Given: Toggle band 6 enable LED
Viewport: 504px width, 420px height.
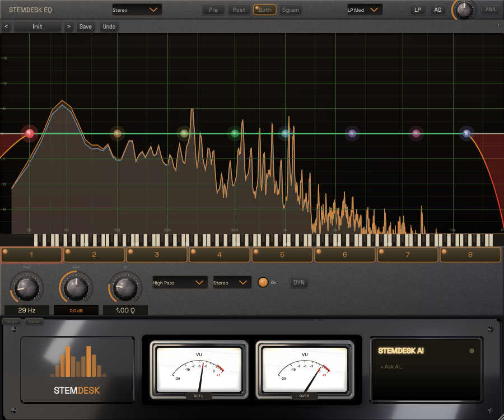Looking at the screenshot, I should tap(319, 251).
